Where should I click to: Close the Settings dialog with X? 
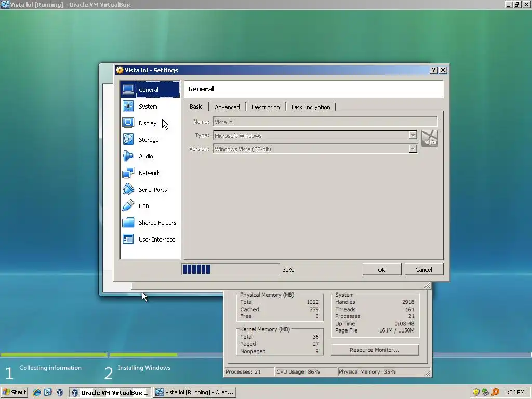coord(443,70)
